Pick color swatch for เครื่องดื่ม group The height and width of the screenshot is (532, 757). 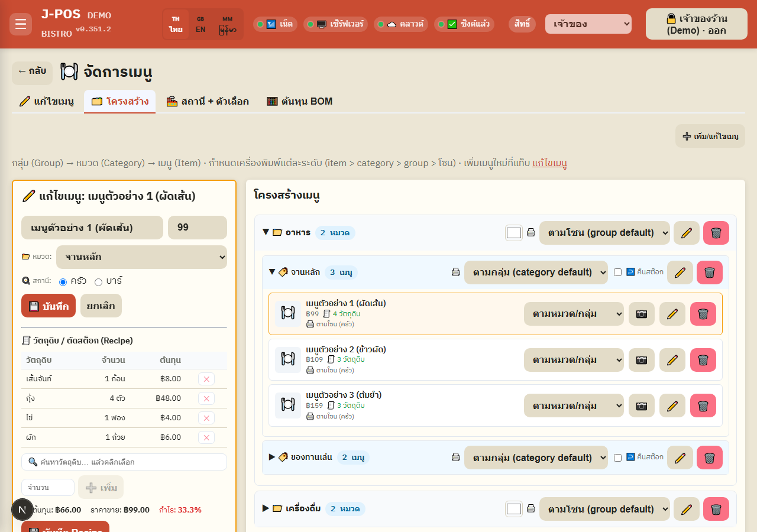pyautogui.click(x=514, y=509)
